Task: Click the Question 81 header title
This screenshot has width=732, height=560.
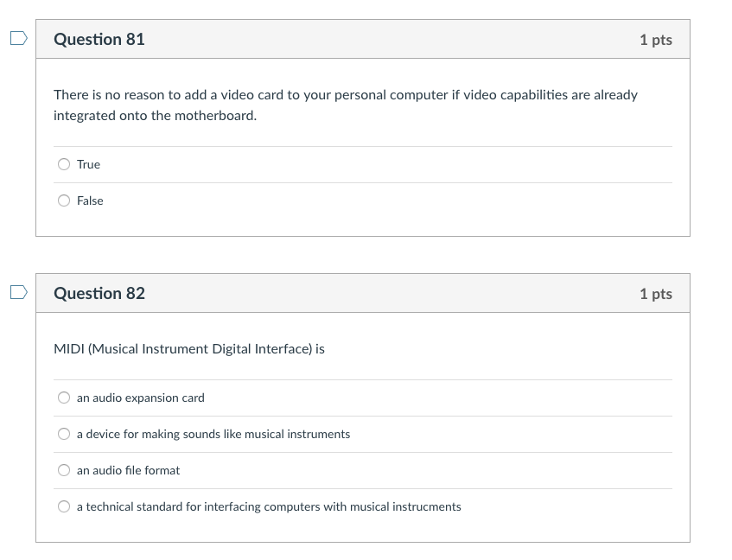Action: pyautogui.click(x=99, y=39)
